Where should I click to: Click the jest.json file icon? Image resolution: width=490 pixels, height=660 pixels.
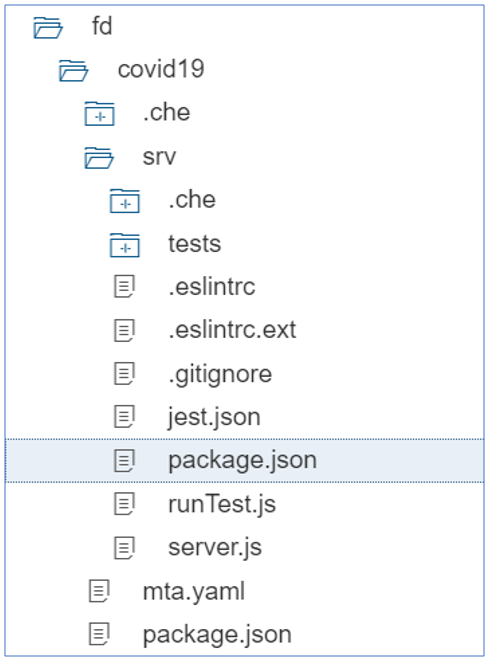pyautogui.click(x=124, y=417)
